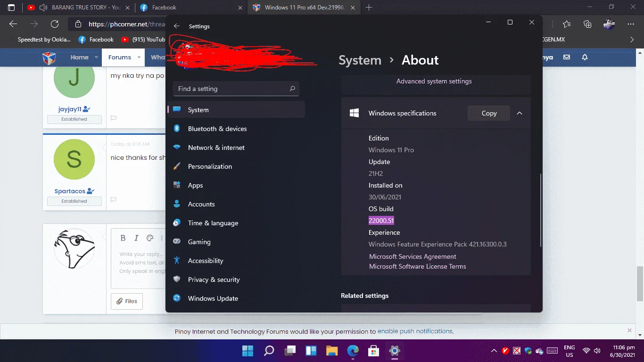Open taskbar Search

[269, 351]
